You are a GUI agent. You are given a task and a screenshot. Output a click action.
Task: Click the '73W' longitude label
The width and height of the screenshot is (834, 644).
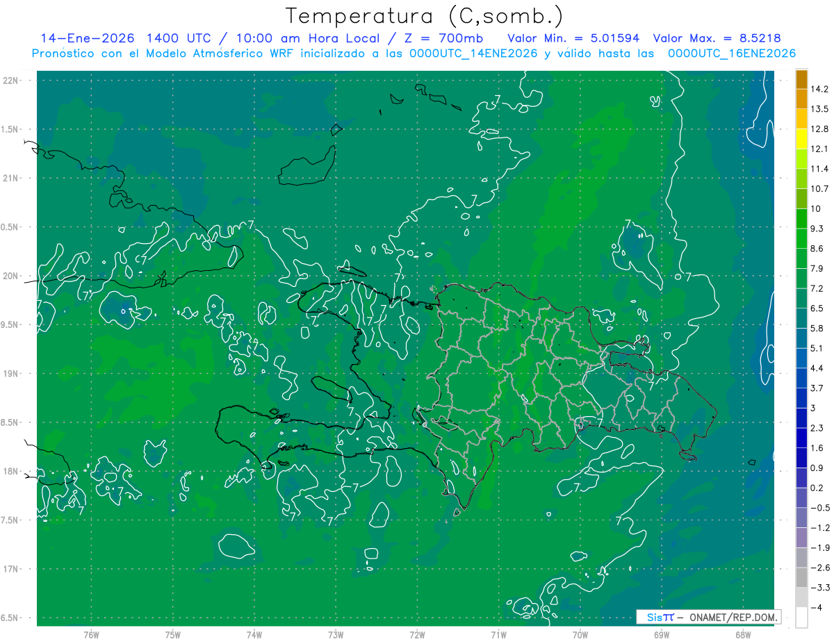(336, 636)
